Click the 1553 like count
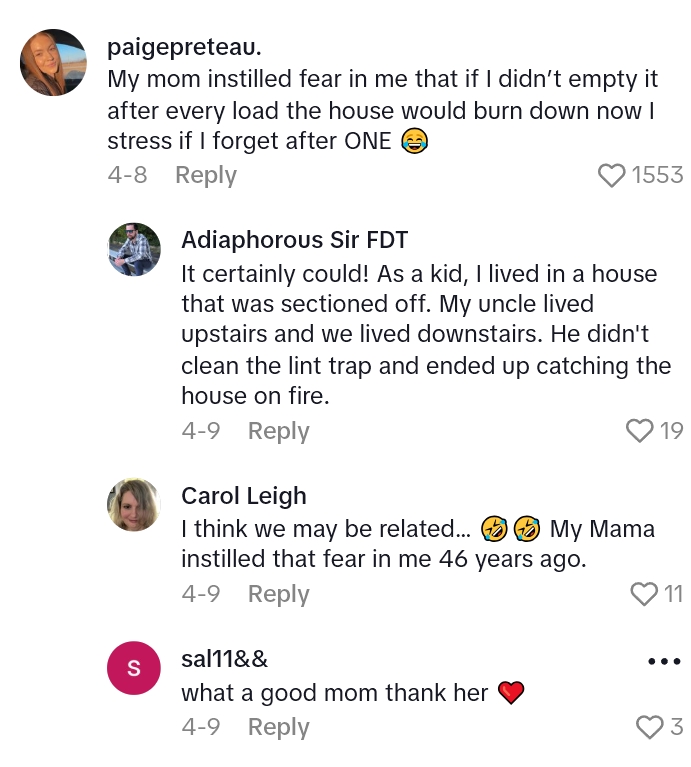This screenshot has width=691, height=767. pyautogui.click(x=657, y=176)
